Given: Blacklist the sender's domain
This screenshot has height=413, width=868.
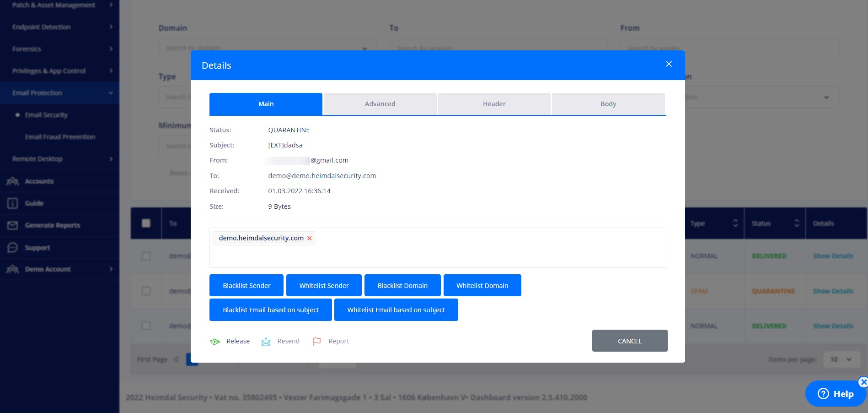Looking at the screenshot, I should pyautogui.click(x=402, y=285).
